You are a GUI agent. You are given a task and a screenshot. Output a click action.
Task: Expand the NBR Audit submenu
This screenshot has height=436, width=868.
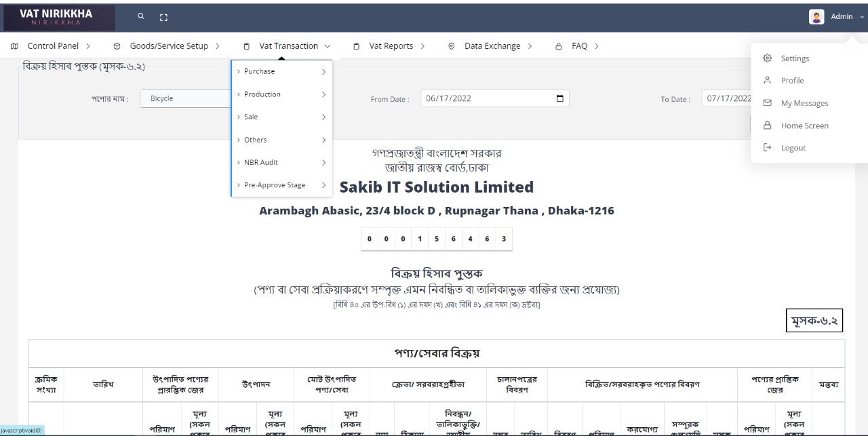point(260,162)
